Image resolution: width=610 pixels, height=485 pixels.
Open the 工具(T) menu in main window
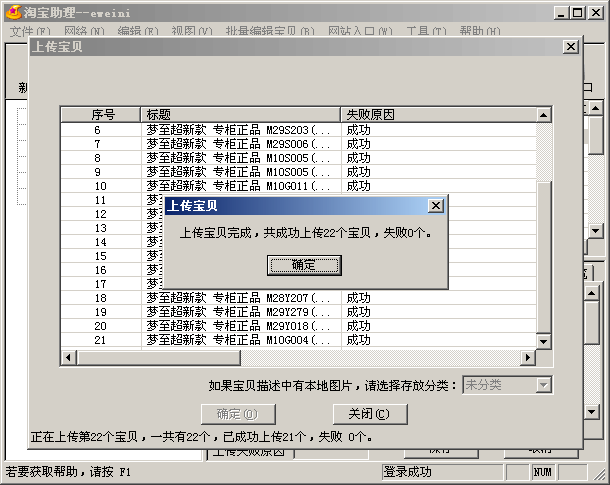point(426,31)
